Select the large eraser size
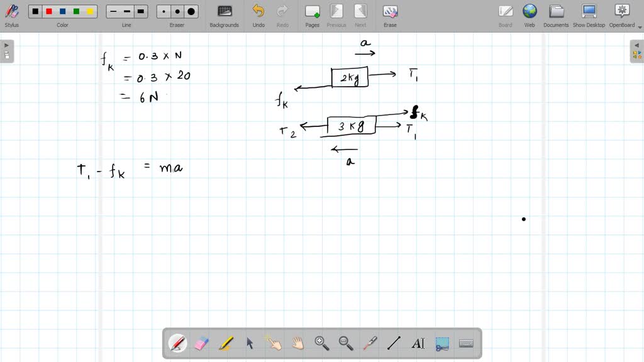 pos(189,11)
